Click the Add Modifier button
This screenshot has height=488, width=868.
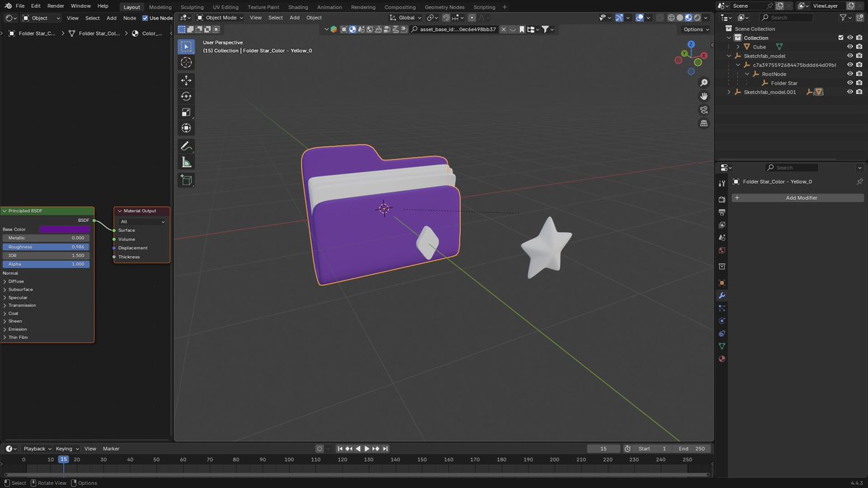click(x=798, y=197)
